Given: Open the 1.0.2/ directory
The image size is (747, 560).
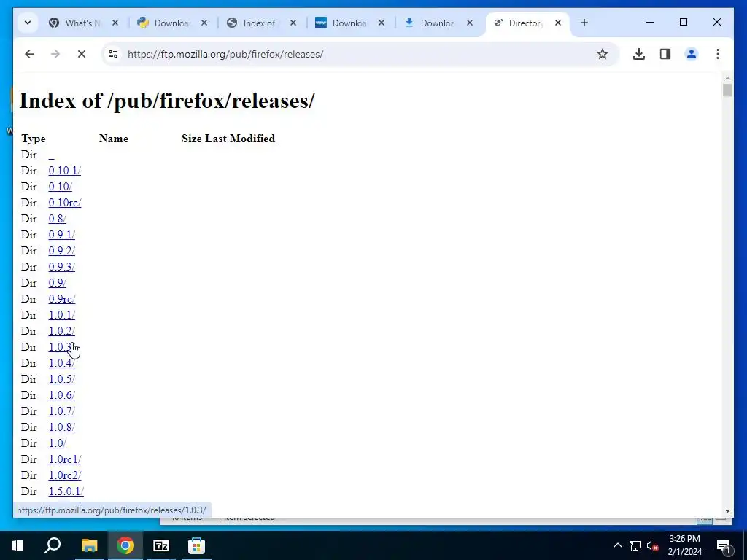Looking at the screenshot, I should pos(61,331).
